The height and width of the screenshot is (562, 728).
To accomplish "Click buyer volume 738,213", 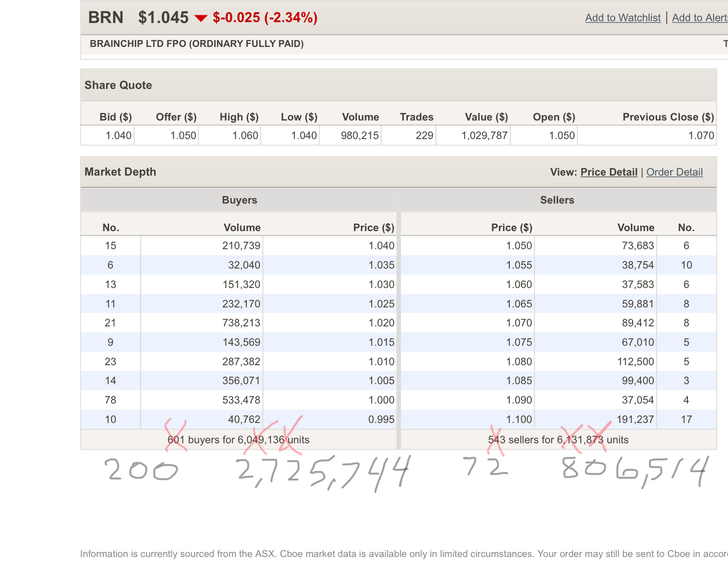I will 241,323.
